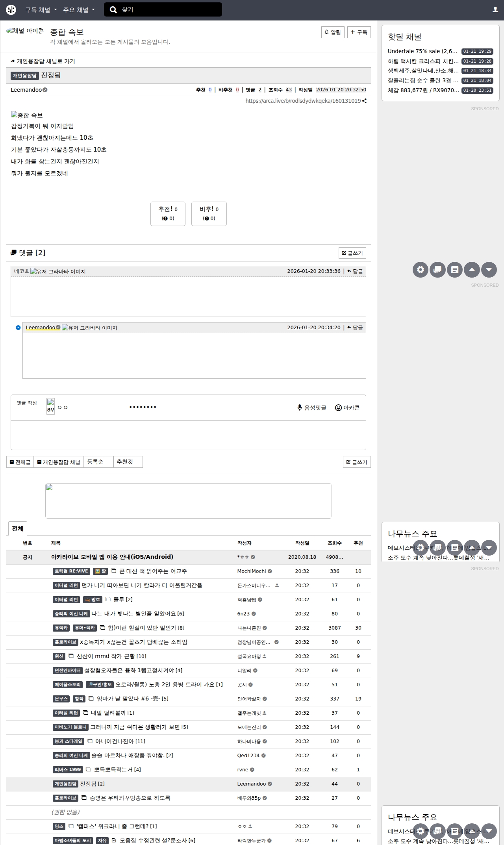Click the ㅇㅇ nickname field in the comment form
Screen dimensions: 504x845
pos(91,408)
